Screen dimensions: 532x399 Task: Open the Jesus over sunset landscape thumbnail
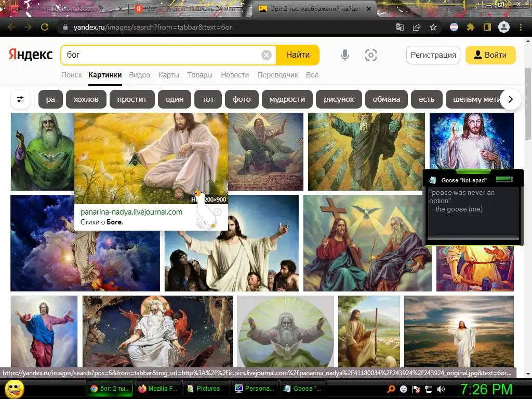click(459, 331)
